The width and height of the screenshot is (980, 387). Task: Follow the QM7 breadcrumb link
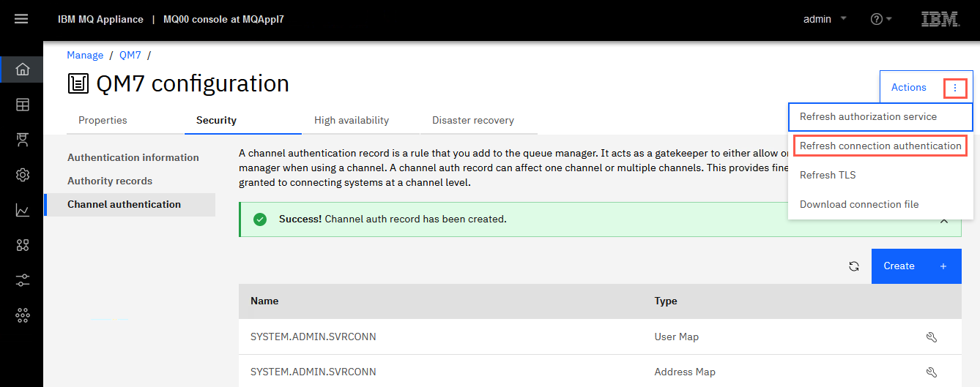click(130, 55)
